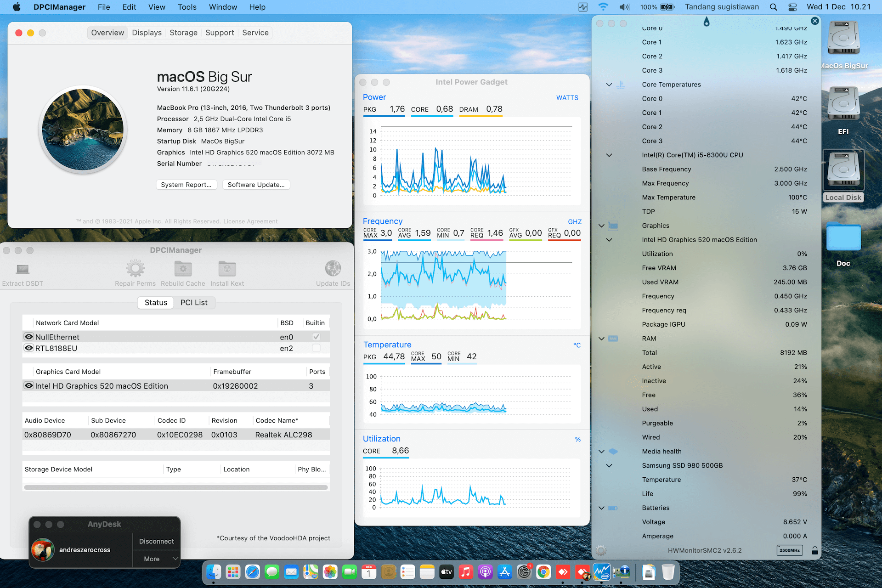Open Trash in the Dock
Screen dimensions: 882x588
(668, 572)
